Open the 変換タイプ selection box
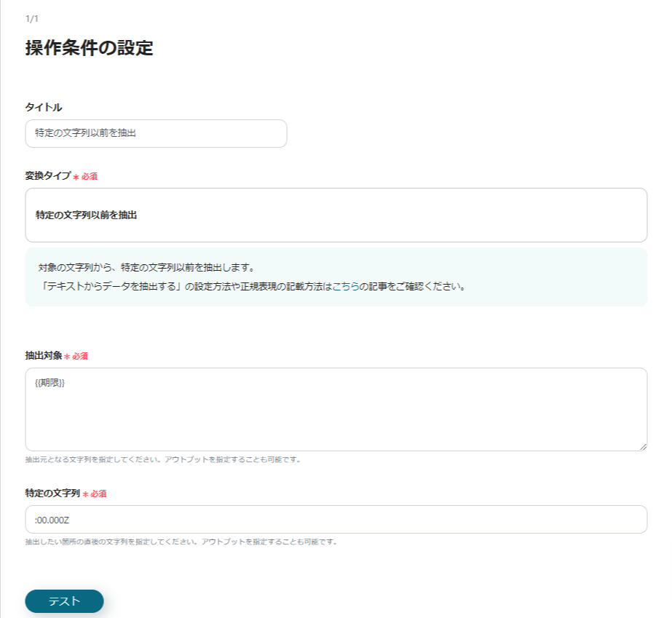This screenshot has width=672, height=618. pyautogui.click(x=336, y=215)
